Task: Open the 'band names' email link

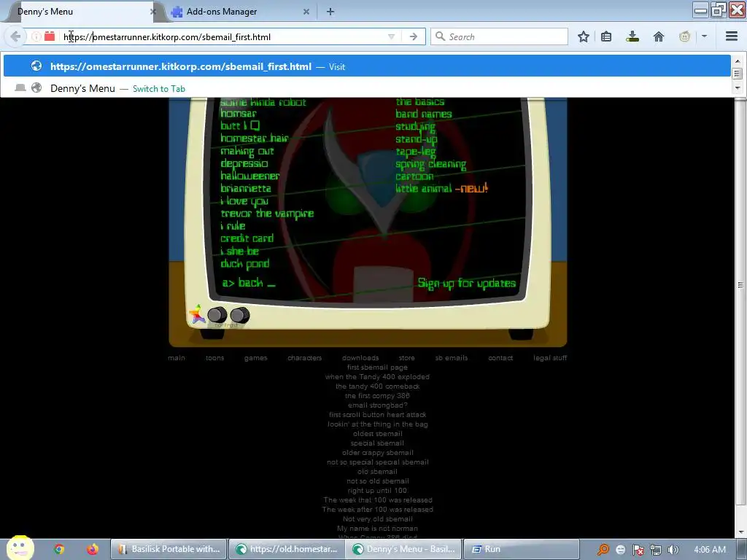Action: pos(424,114)
